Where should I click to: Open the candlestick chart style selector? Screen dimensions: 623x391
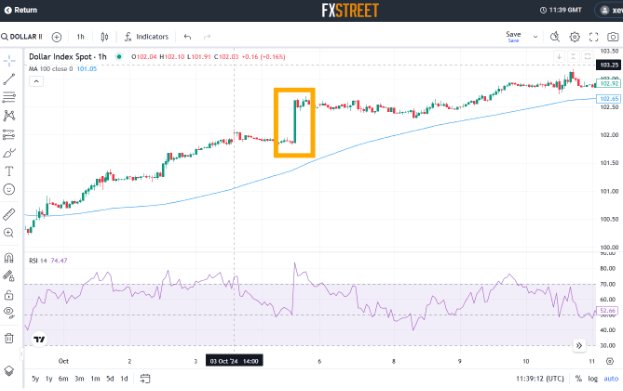pos(104,37)
